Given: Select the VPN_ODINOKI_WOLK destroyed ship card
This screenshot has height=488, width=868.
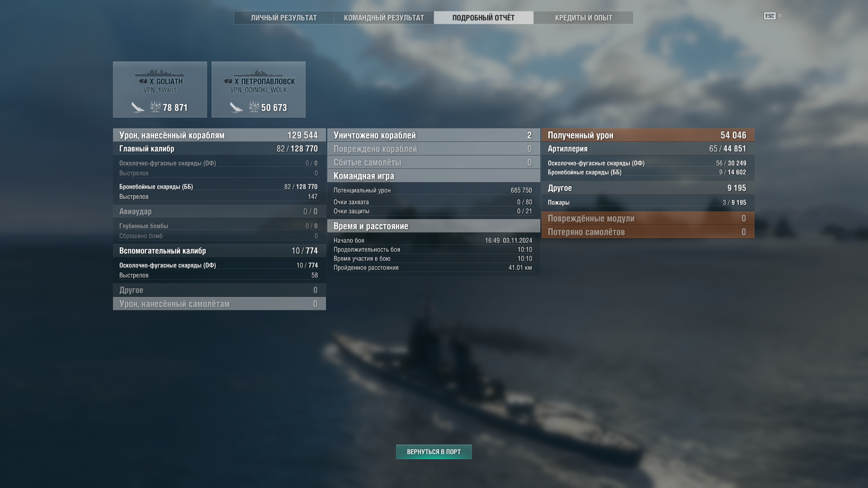Looking at the screenshot, I should pyautogui.click(x=259, y=89).
